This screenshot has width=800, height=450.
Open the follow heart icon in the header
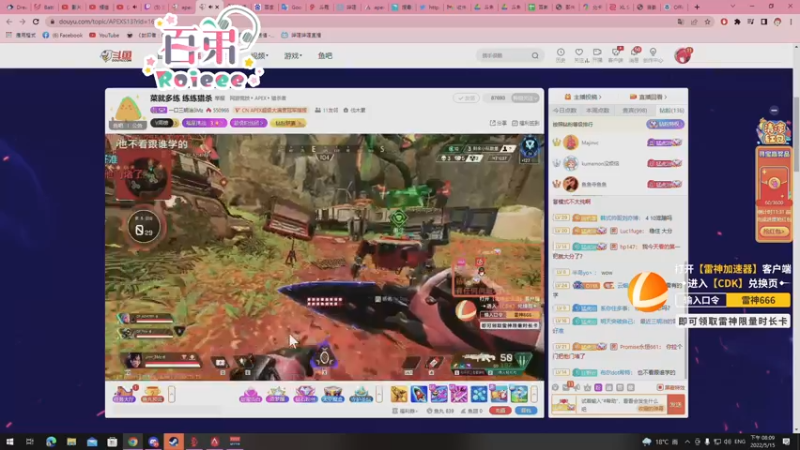point(579,55)
